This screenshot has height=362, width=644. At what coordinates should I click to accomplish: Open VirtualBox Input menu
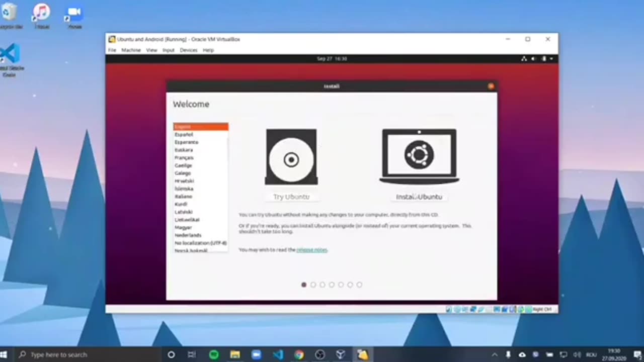click(168, 50)
